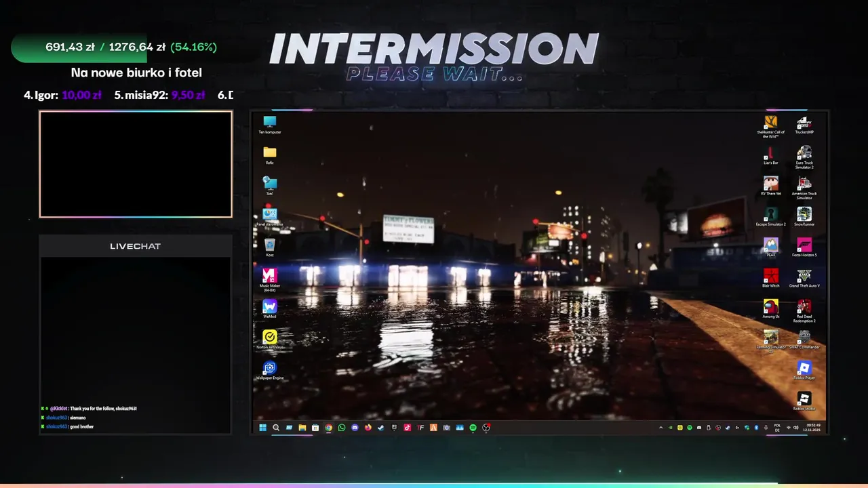The width and height of the screenshot is (868, 488).
Task: Open the POL DE keyboard language switcher
Action: click(x=777, y=428)
